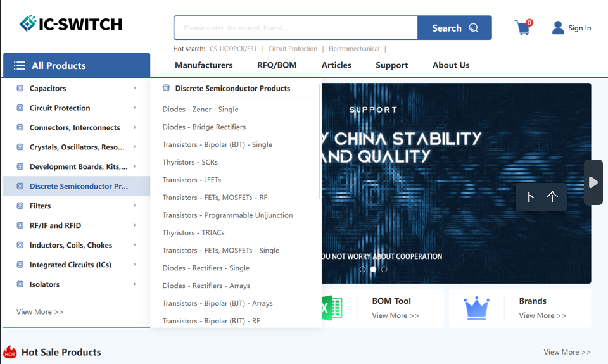
Task: Click the IC-SWITCH logo
Action: [x=71, y=24]
